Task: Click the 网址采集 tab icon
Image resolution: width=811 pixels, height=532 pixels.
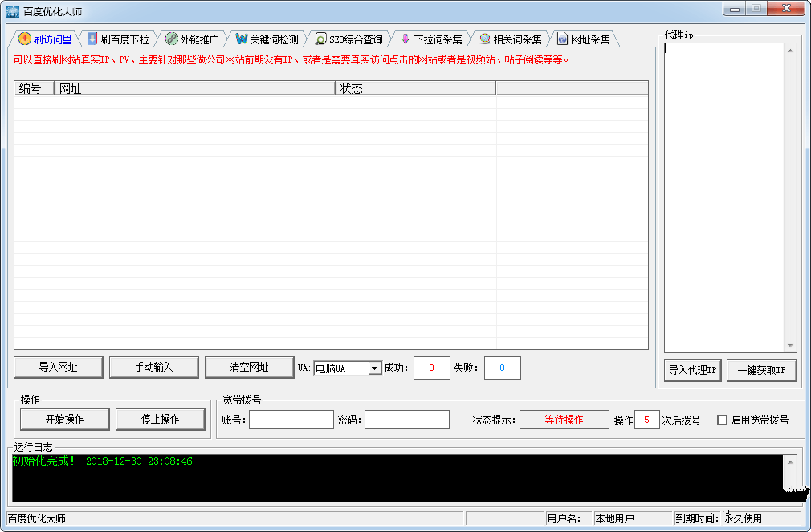Action: [x=562, y=39]
